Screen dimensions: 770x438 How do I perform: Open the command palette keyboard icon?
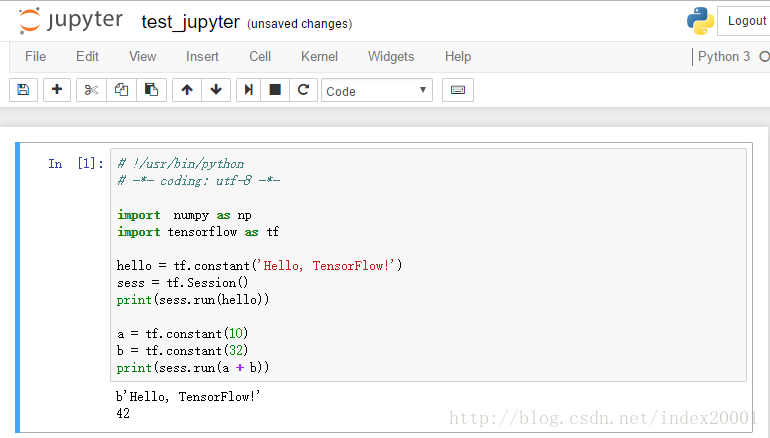pos(458,90)
